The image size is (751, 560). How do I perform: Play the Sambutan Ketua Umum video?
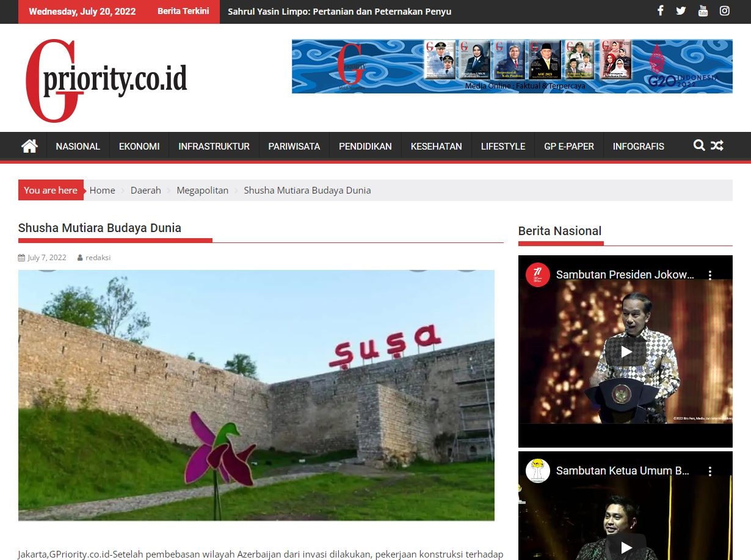[x=626, y=547]
